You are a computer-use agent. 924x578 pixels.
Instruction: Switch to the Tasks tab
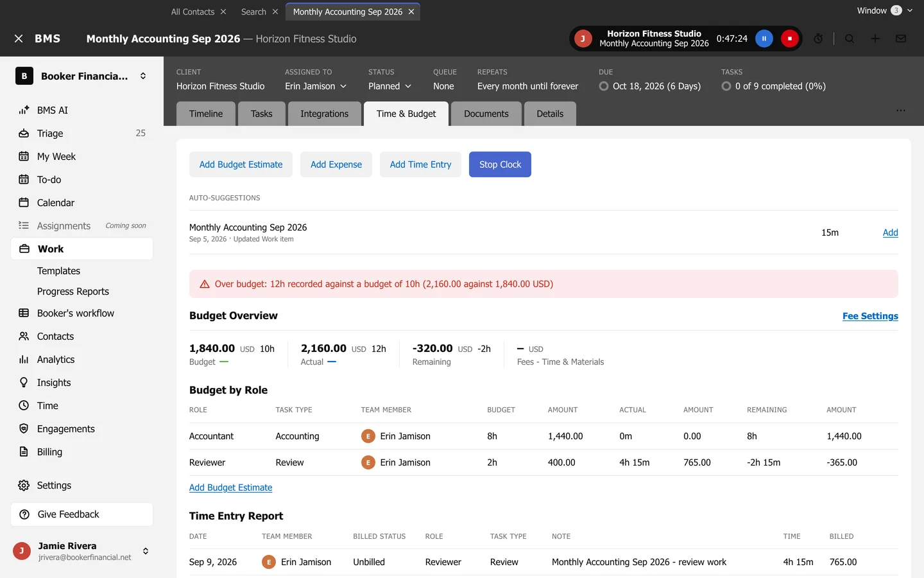pos(262,114)
